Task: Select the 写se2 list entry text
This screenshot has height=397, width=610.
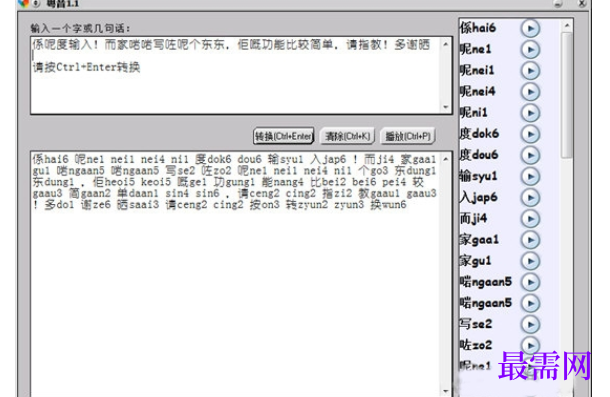Action: (476, 324)
